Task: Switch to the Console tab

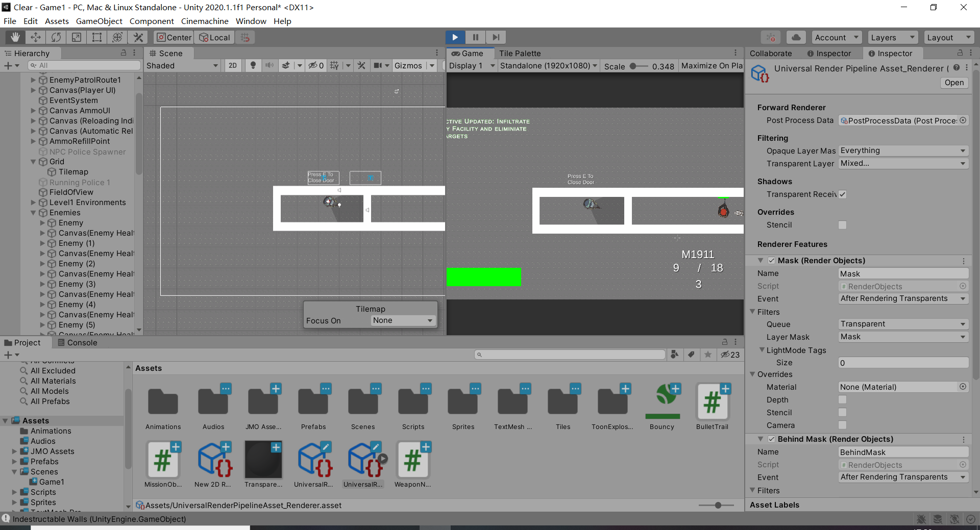Action: (77, 343)
